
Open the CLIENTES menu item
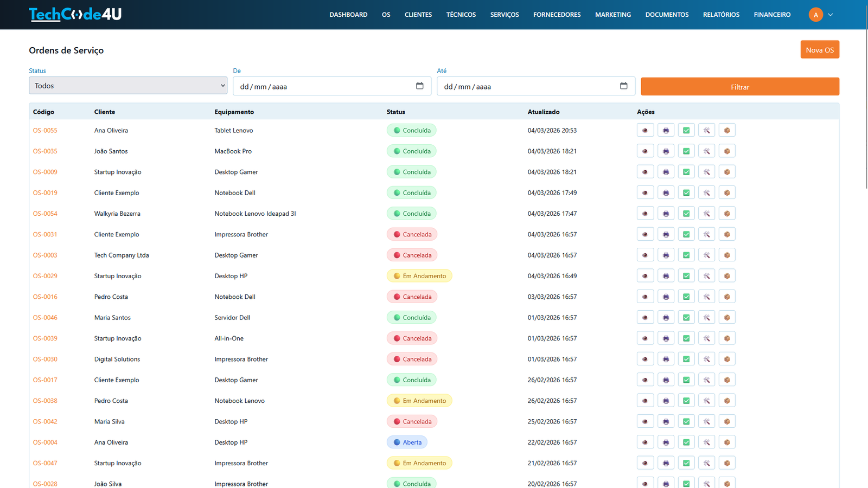click(x=418, y=15)
